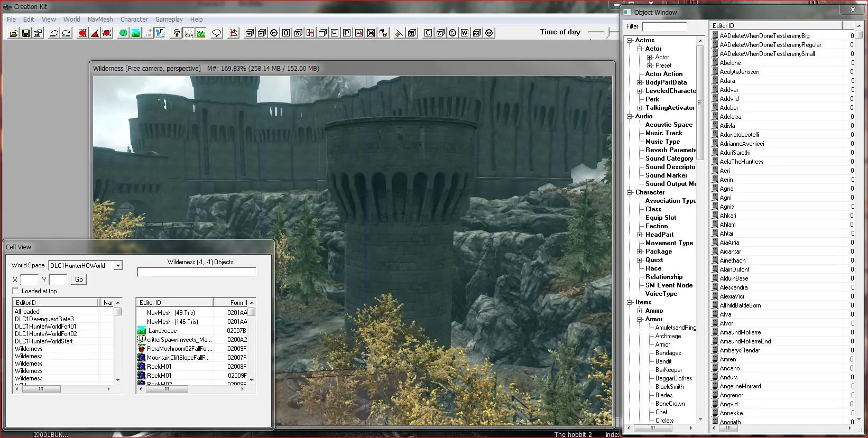Click the undo arrow toolbar icon
Image resolution: width=868 pixels, height=438 pixels.
(x=54, y=33)
